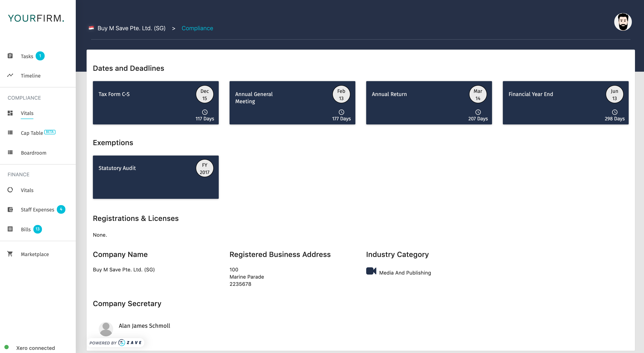Click the Singapore flag icon in breadcrumb
This screenshot has width=644, height=353.
tap(91, 28)
